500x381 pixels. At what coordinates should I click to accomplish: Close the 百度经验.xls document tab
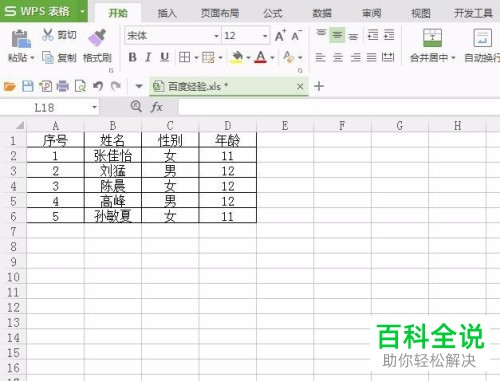(300, 87)
